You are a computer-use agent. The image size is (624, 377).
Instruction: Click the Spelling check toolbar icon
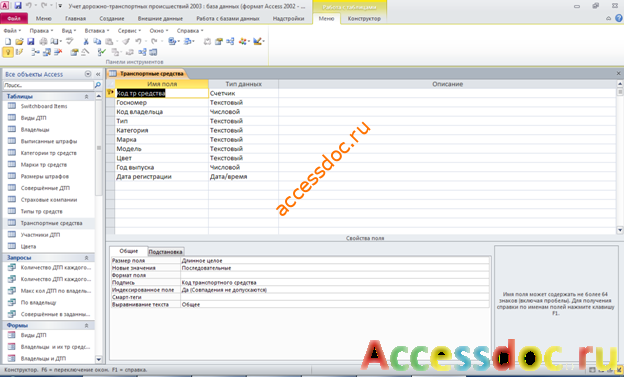coord(70,41)
